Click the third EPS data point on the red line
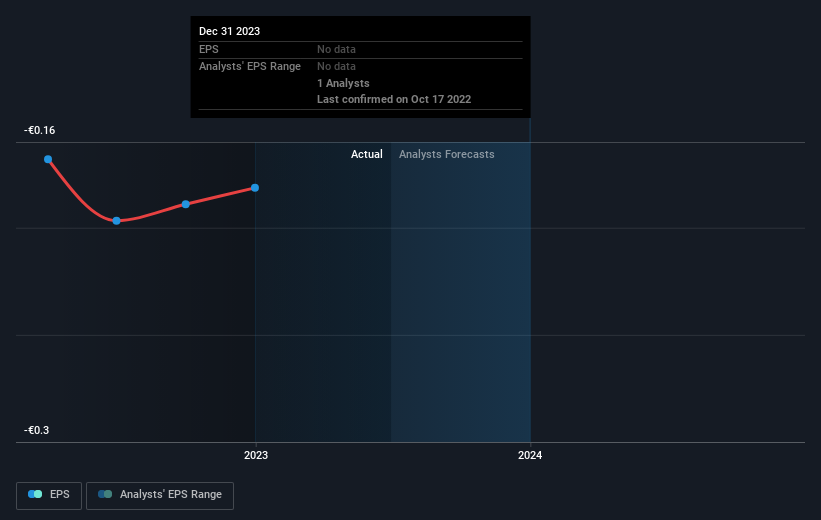 185,204
